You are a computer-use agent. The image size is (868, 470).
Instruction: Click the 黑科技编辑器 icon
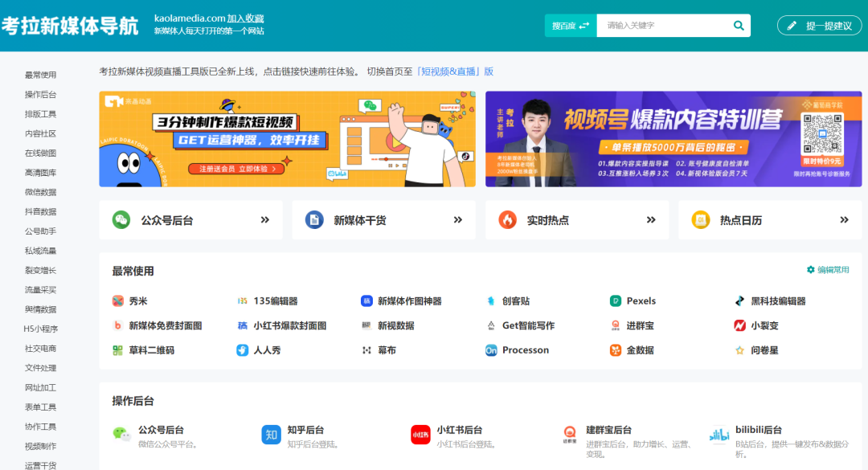[739, 301]
